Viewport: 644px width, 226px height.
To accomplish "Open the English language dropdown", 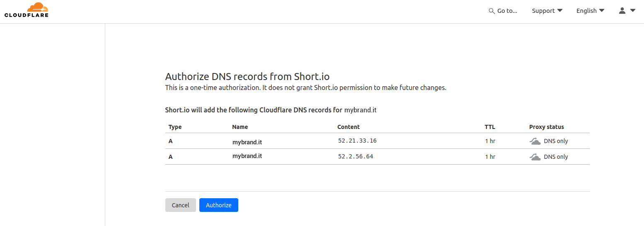I will click(590, 11).
